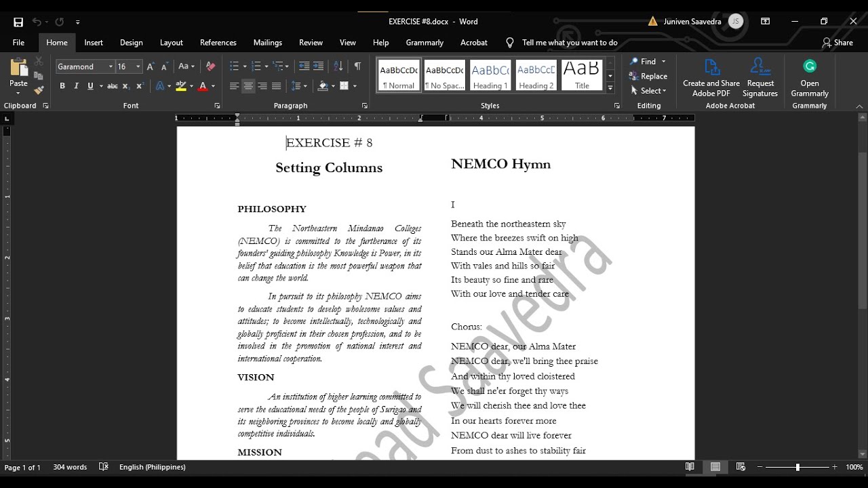Expand the Styles gallery more arrow
868x488 pixels.
tap(610, 88)
